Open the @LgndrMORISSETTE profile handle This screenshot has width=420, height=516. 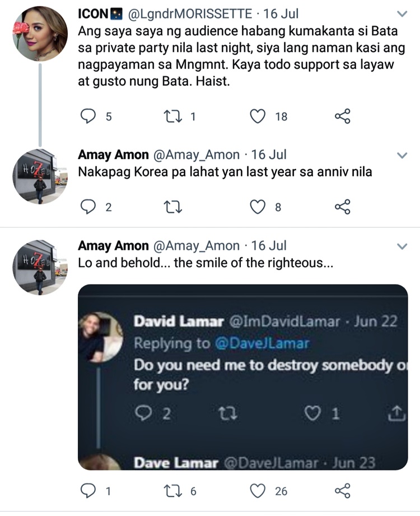pyautogui.click(x=190, y=14)
